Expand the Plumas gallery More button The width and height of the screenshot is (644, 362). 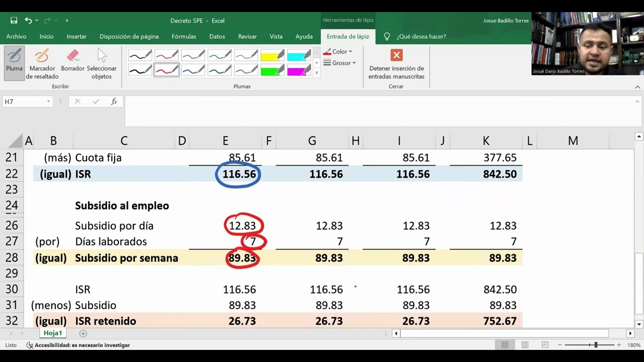pos(316,73)
